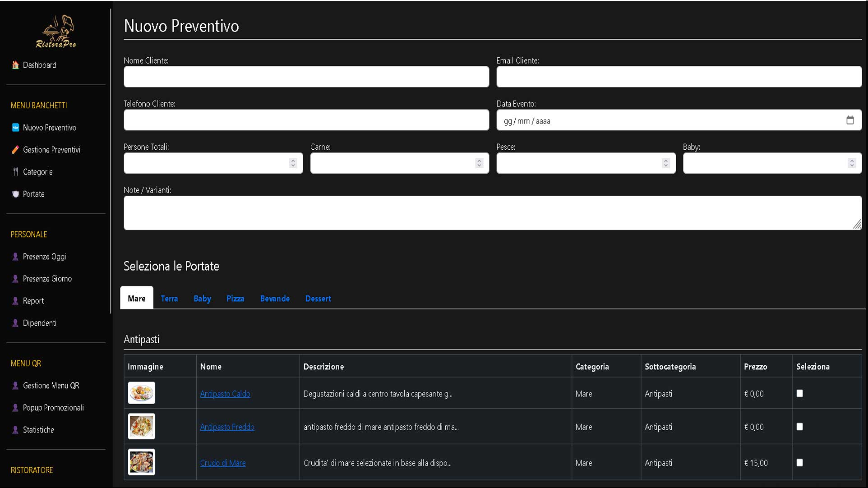
Task: Click the Baby stepper arrows
Action: pos(852,163)
